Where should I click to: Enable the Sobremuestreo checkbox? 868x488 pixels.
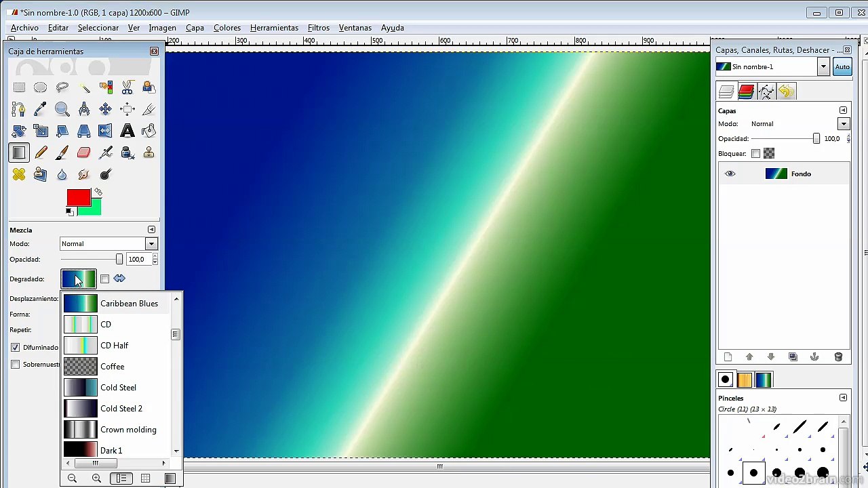click(15, 364)
